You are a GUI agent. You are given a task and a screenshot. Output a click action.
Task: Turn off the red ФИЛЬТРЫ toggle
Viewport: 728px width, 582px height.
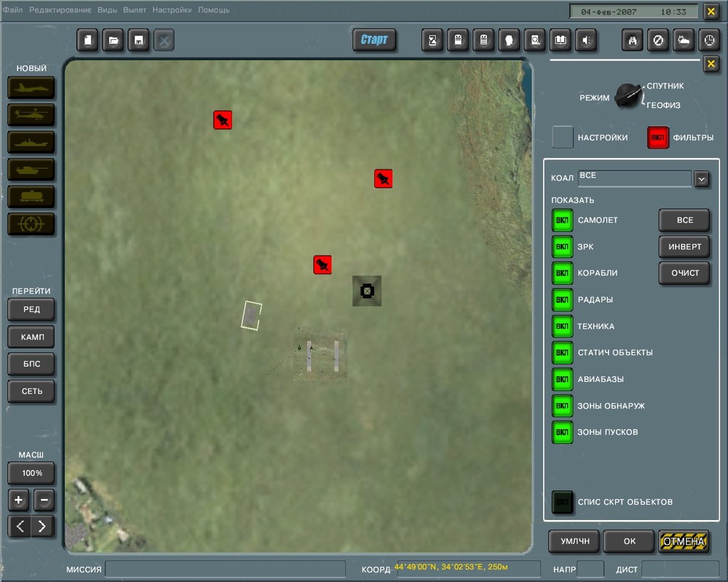[x=658, y=137]
